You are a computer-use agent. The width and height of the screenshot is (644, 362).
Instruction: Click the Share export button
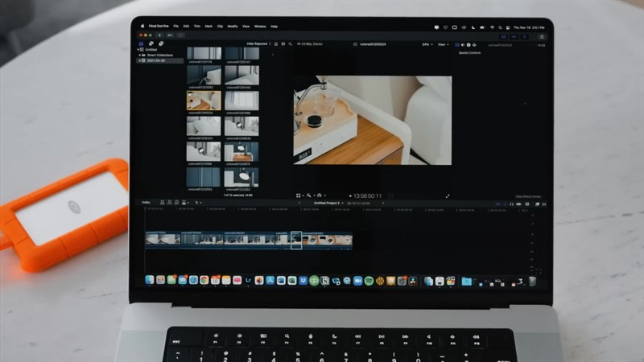[542, 36]
